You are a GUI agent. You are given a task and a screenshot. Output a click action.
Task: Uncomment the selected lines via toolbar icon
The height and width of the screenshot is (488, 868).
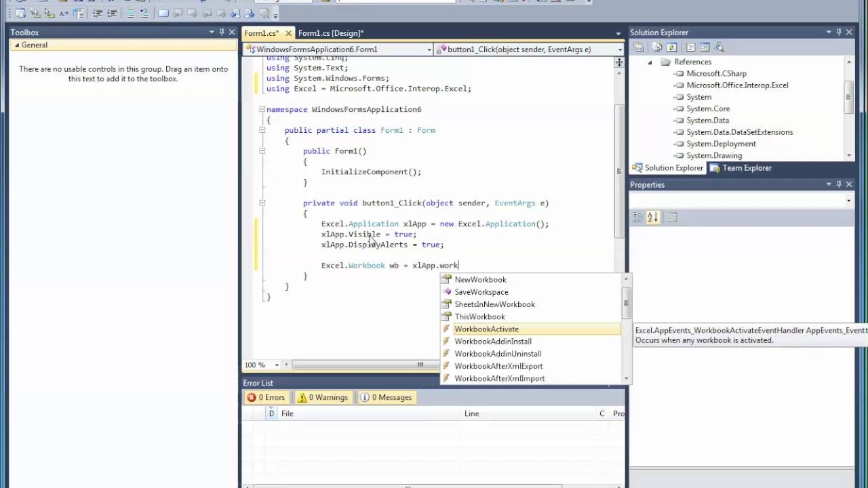tap(144, 14)
